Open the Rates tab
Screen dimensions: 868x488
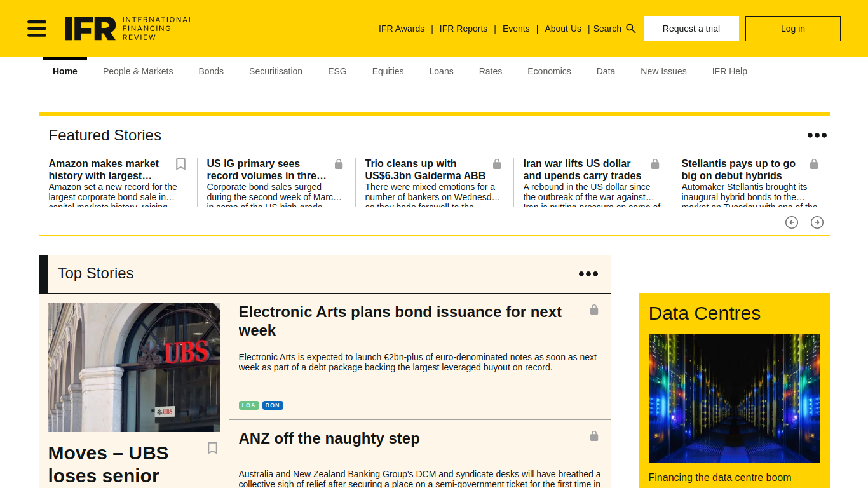[491, 71]
